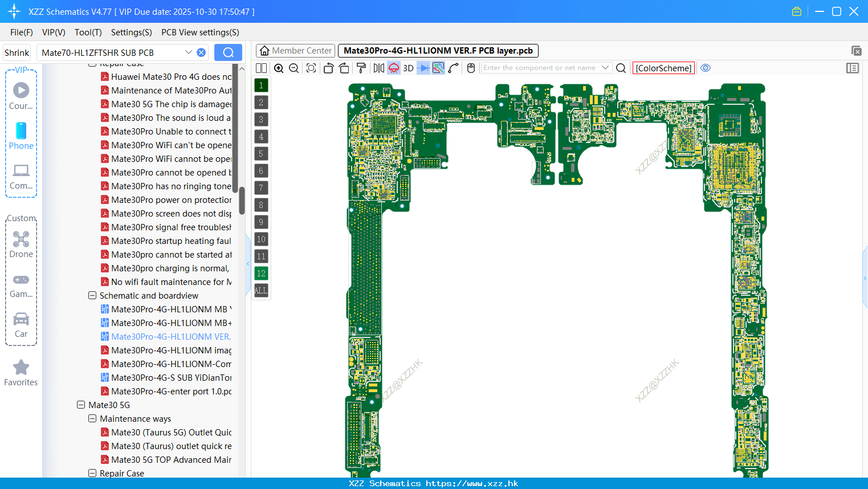Screen dimensions: 868x489
Task: Zoom in on the PCB view
Action: (x=279, y=68)
